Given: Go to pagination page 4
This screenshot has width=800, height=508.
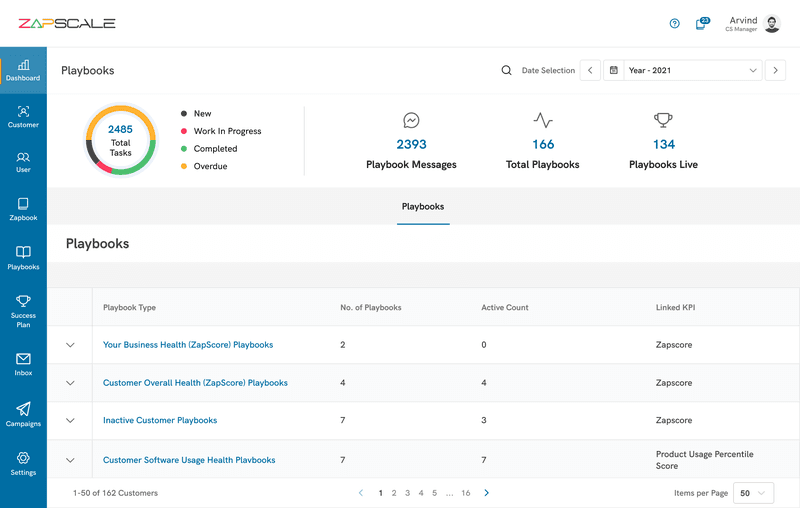Looking at the screenshot, I should tap(421, 493).
